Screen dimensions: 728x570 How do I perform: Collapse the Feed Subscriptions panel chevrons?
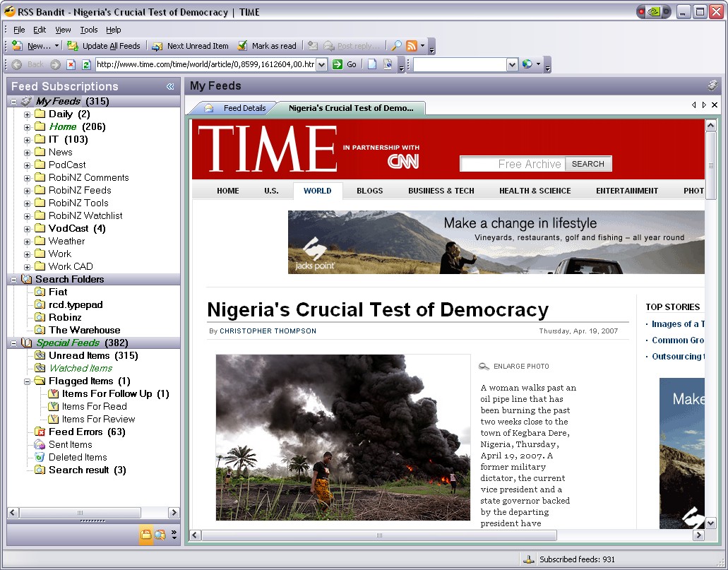click(x=170, y=86)
